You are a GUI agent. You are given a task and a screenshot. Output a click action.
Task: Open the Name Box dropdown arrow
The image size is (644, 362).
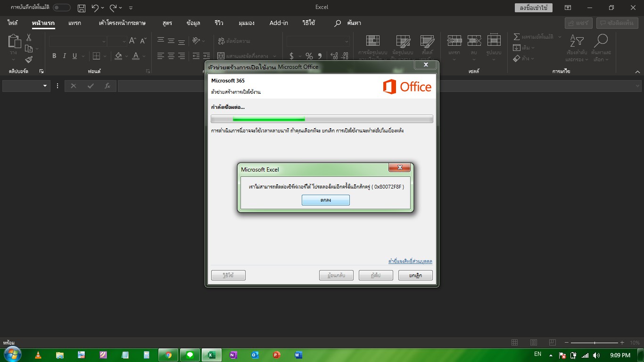46,86
